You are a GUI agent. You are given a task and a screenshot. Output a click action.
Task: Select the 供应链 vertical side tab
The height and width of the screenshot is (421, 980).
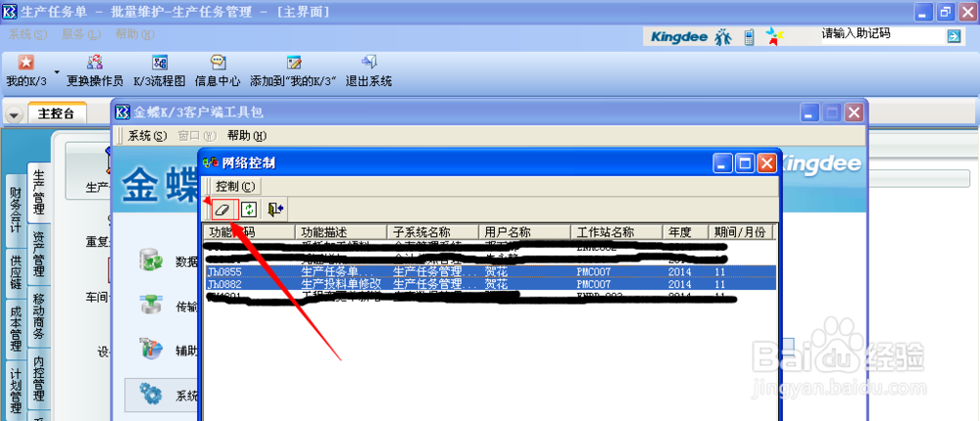point(17,272)
